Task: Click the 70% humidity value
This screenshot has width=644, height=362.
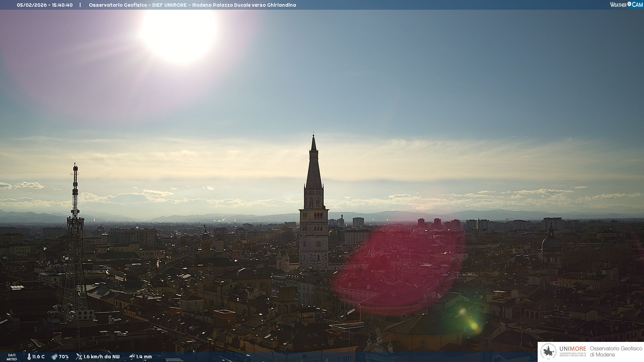Action: 64,357
